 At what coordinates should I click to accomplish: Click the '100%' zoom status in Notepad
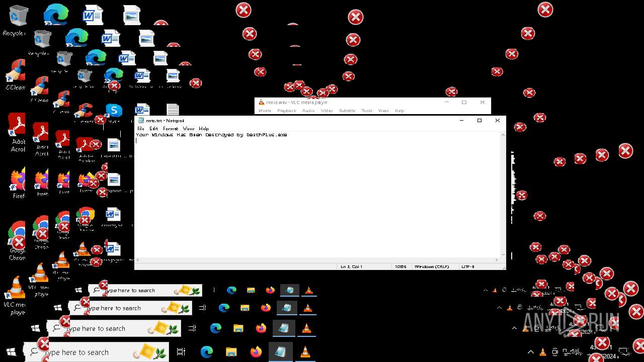click(x=400, y=266)
